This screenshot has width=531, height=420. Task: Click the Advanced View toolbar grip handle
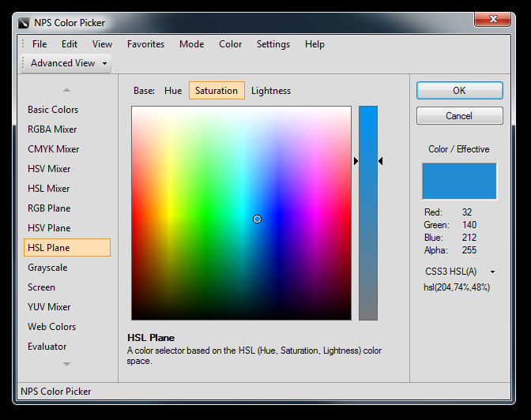click(23, 63)
